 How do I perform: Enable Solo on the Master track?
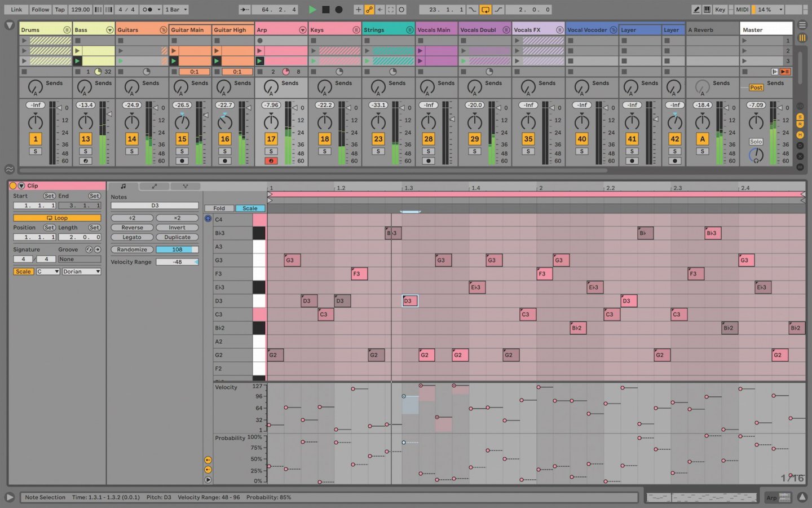(756, 142)
